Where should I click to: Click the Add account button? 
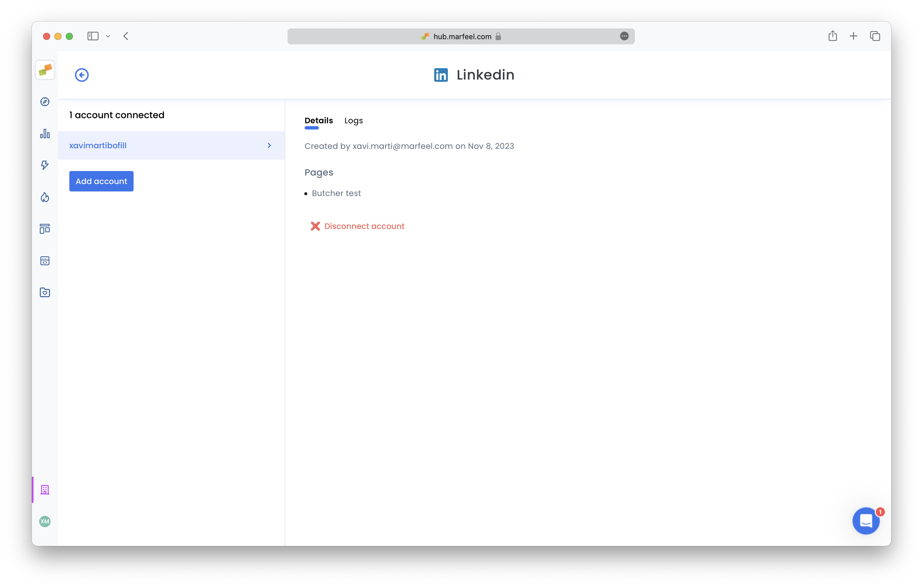[101, 181]
